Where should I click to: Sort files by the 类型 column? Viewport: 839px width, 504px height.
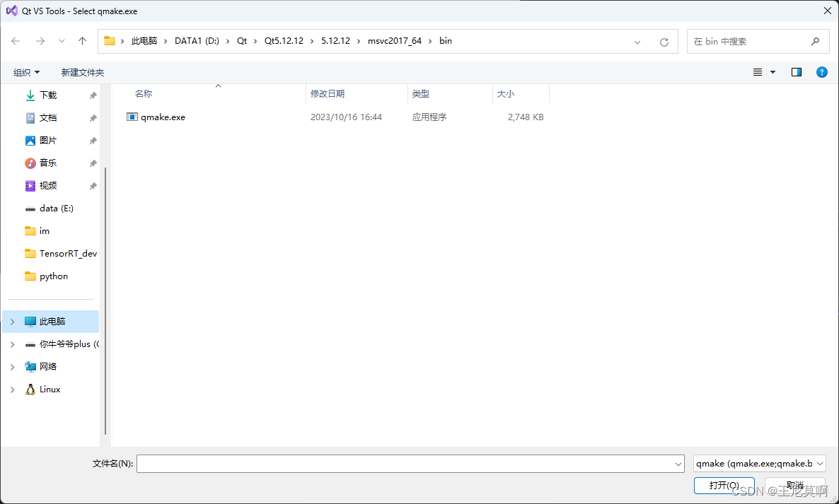pyautogui.click(x=421, y=93)
